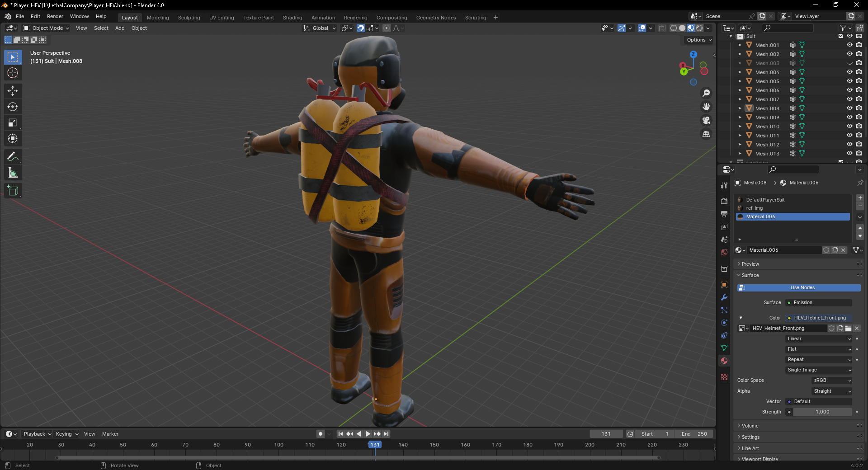Open the Straight alpha dropdown
Viewport: 868px width, 470px height.
pyautogui.click(x=832, y=391)
